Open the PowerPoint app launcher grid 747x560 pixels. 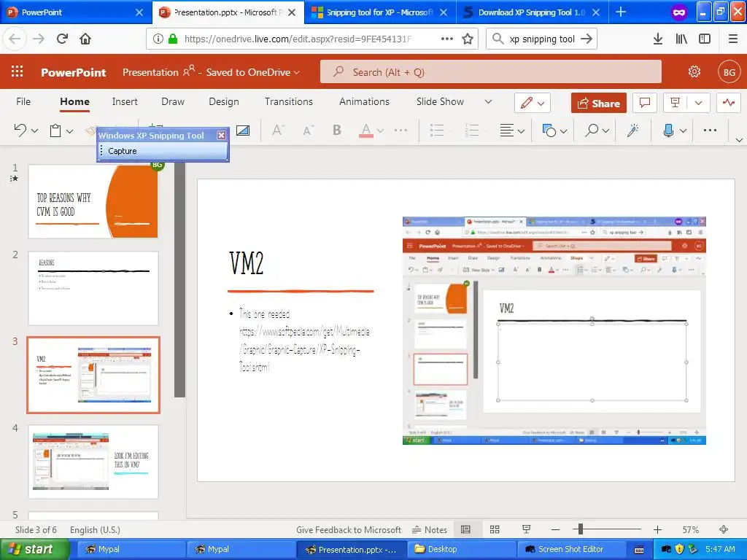pyautogui.click(x=18, y=71)
